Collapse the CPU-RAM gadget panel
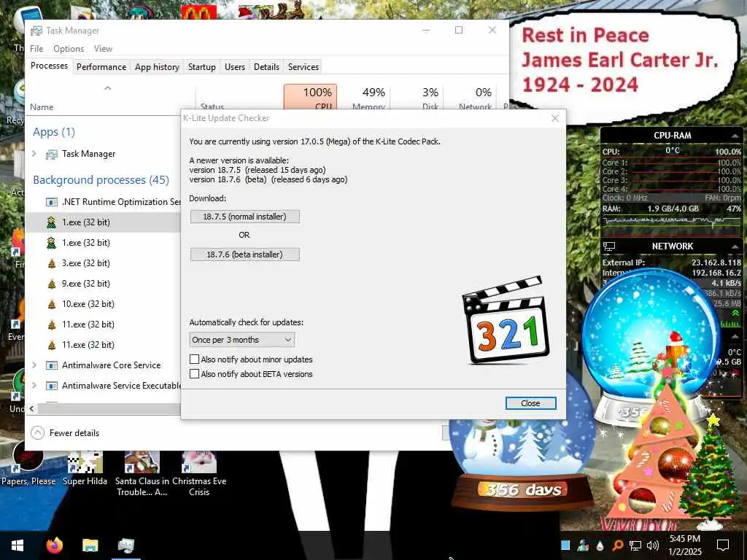 [735, 136]
